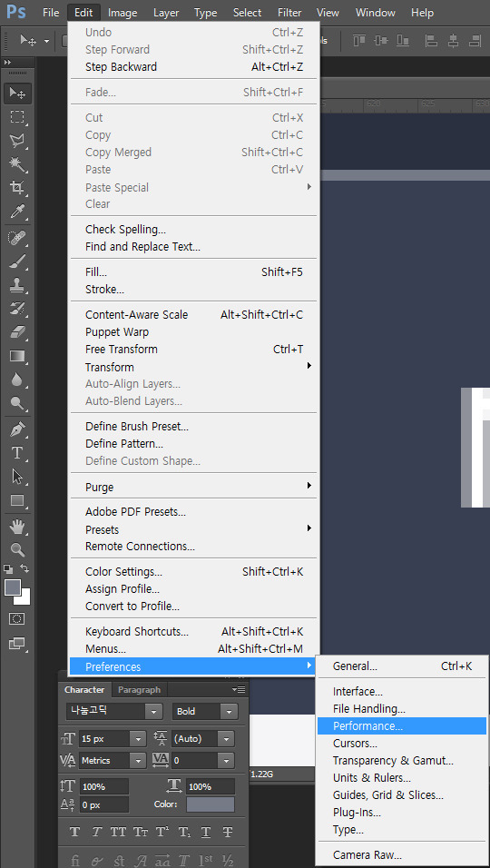Select the Rectangular Marquee tool
This screenshot has height=868, width=490.
(17, 117)
